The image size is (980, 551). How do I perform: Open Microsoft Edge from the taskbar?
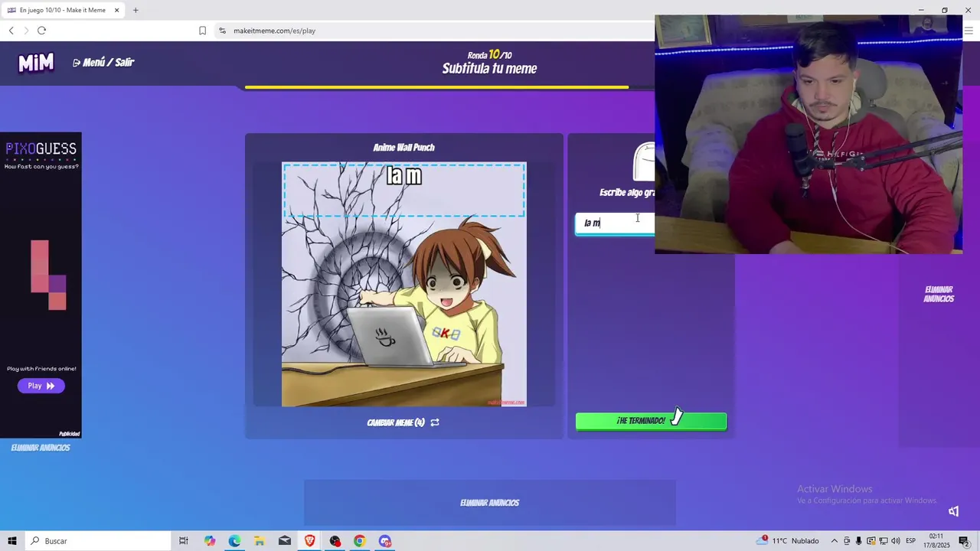click(234, 541)
